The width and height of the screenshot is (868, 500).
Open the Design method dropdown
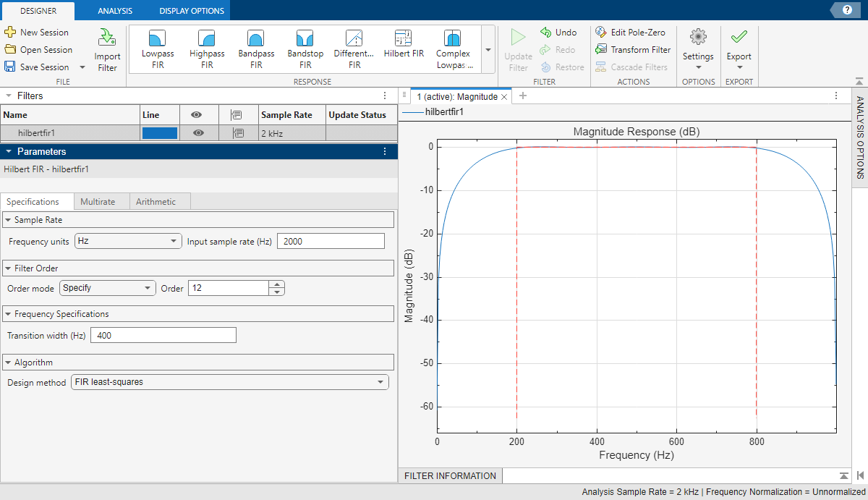[230, 382]
